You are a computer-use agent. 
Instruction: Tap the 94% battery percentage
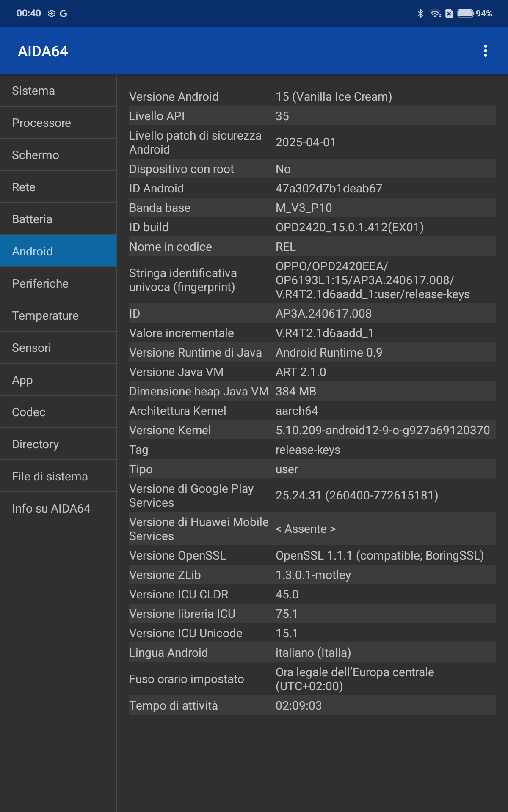coord(484,14)
